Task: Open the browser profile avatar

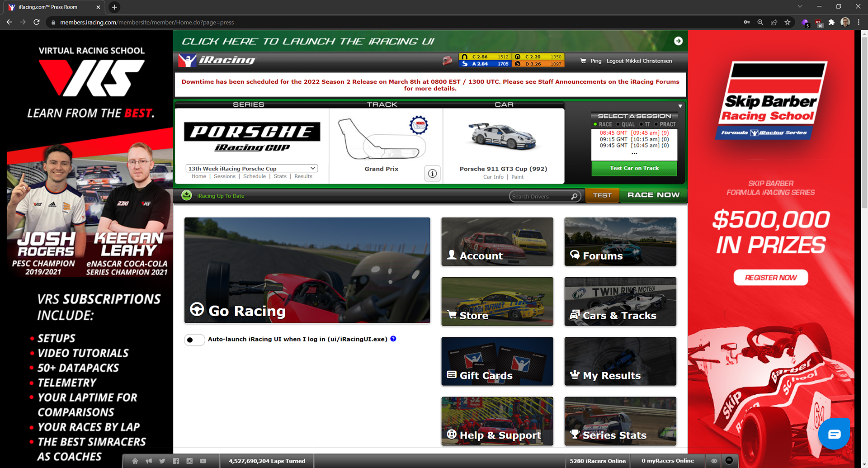Action: click(x=845, y=22)
